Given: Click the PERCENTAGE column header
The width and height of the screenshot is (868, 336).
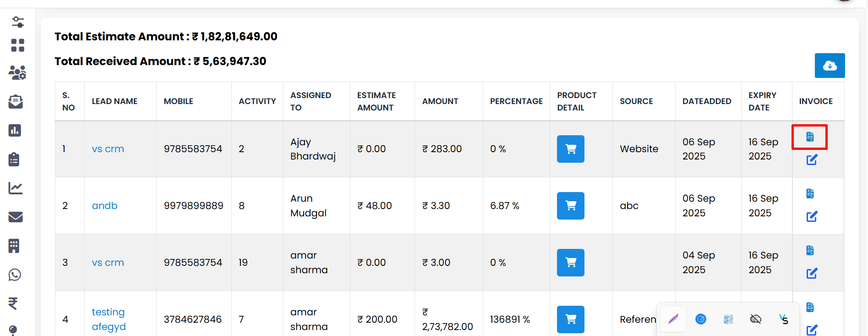Looking at the screenshot, I should [x=516, y=101].
